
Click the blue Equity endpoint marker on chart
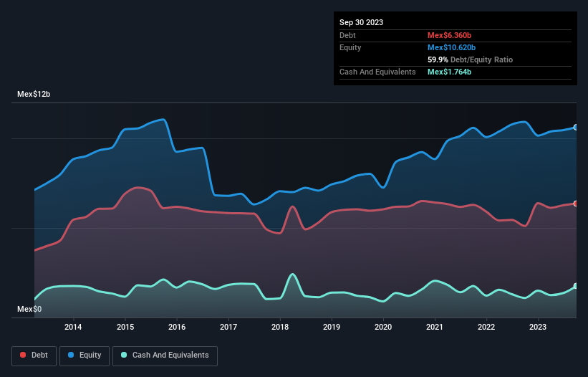(x=576, y=127)
